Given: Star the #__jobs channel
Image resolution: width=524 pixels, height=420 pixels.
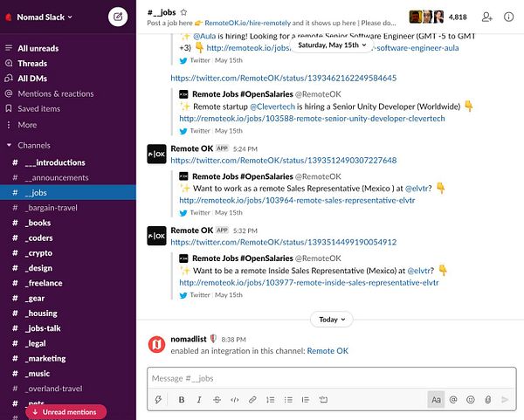Looking at the screenshot, I should click(183, 12).
